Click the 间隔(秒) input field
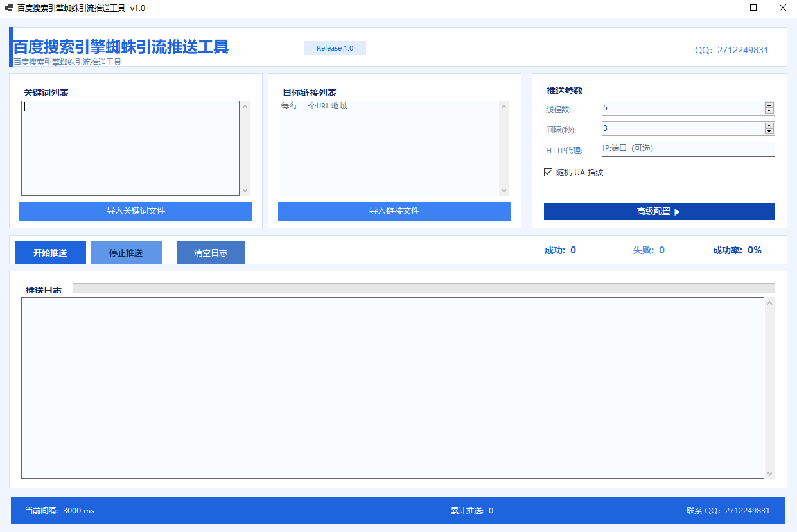The image size is (797, 532). [x=683, y=128]
